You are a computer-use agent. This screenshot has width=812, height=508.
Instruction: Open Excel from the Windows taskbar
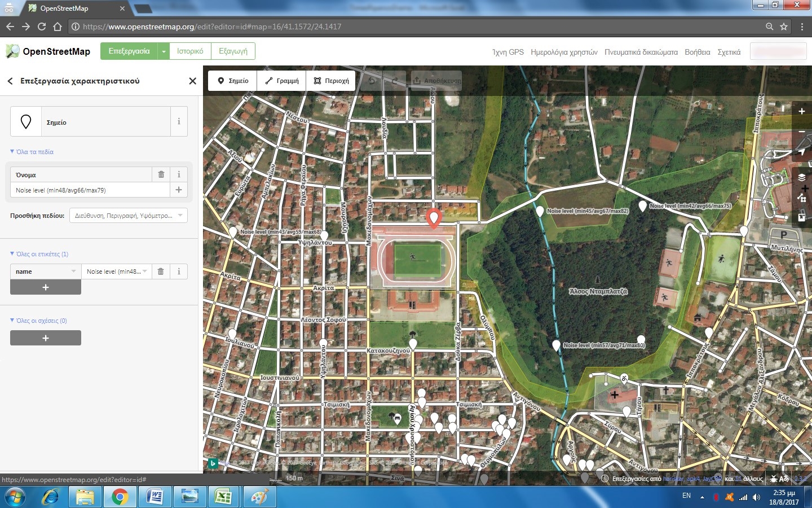tap(223, 497)
